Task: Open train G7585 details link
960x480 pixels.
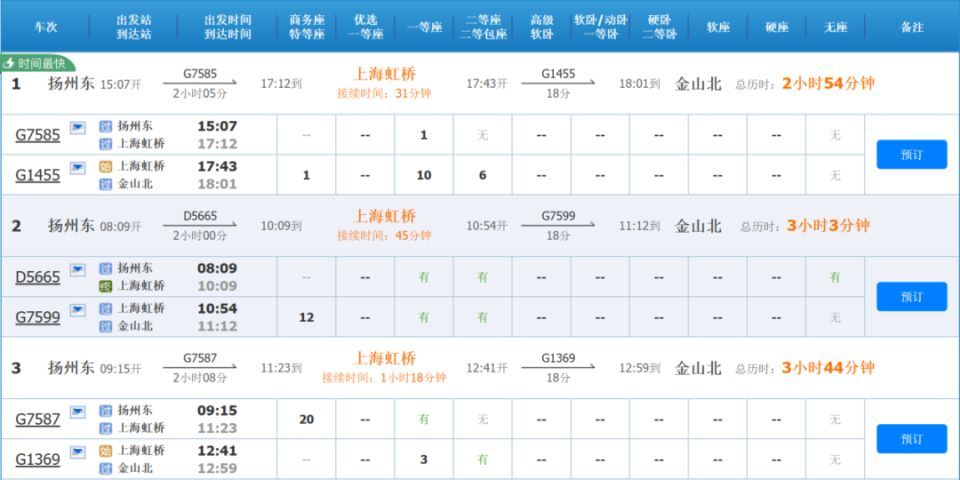Action: [38, 135]
